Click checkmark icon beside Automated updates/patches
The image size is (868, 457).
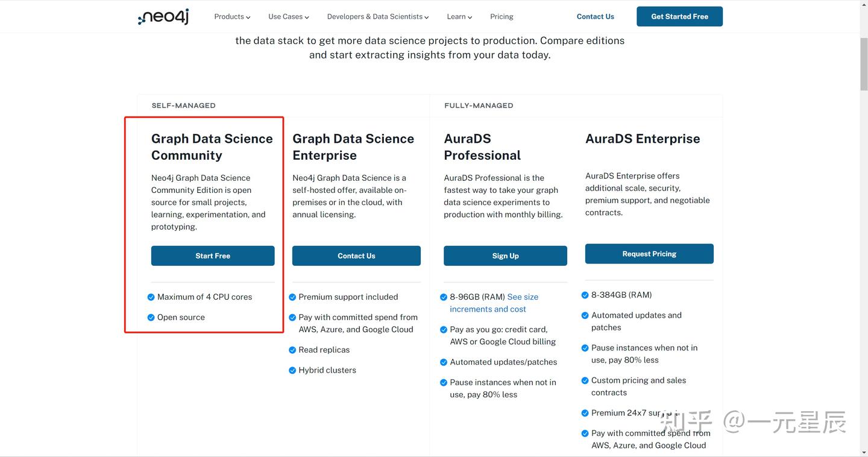(x=444, y=362)
